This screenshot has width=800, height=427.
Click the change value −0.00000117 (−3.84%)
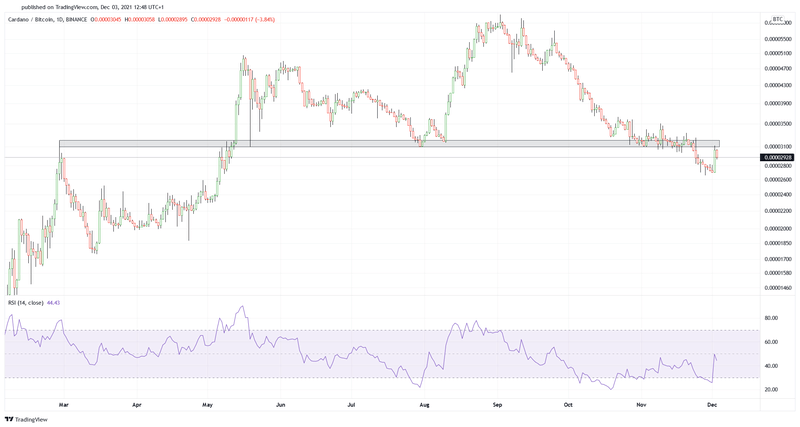(x=250, y=20)
